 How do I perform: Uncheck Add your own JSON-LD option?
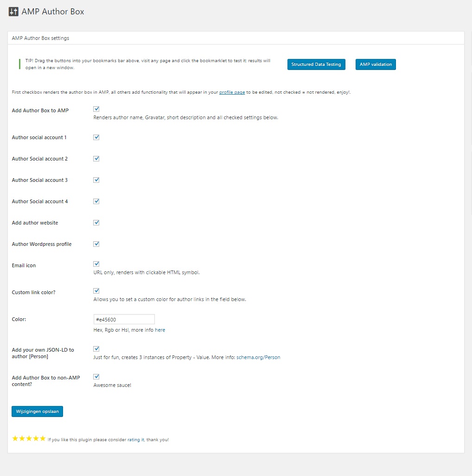click(x=96, y=349)
